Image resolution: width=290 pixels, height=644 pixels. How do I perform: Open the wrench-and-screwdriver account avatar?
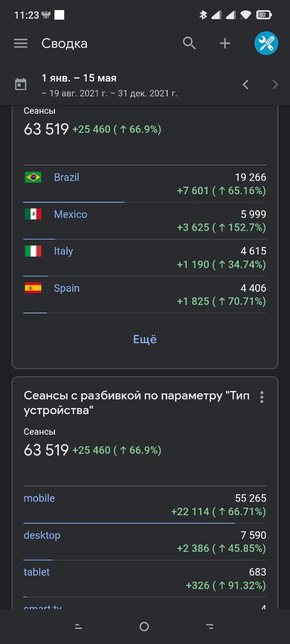pyautogui.click(x=266, y=43)
